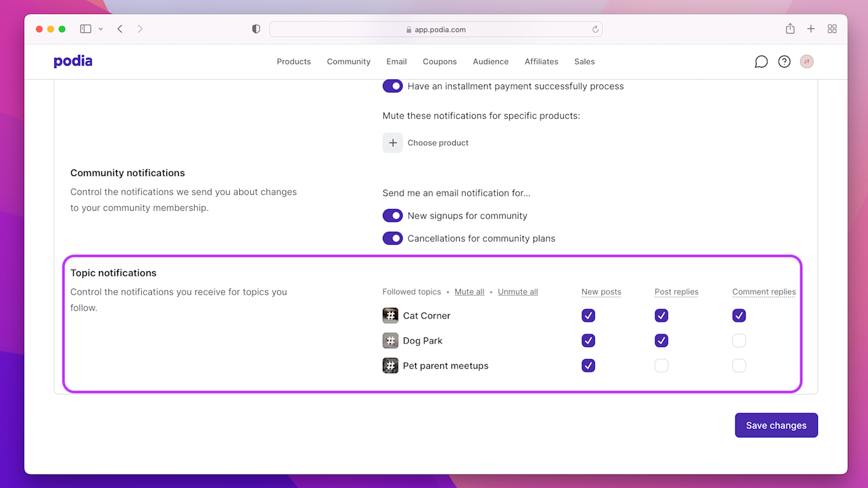The width and height of the screenshot is (868, 488).
Task: Open the Coupons menu
Action: (x=439, y=61)
